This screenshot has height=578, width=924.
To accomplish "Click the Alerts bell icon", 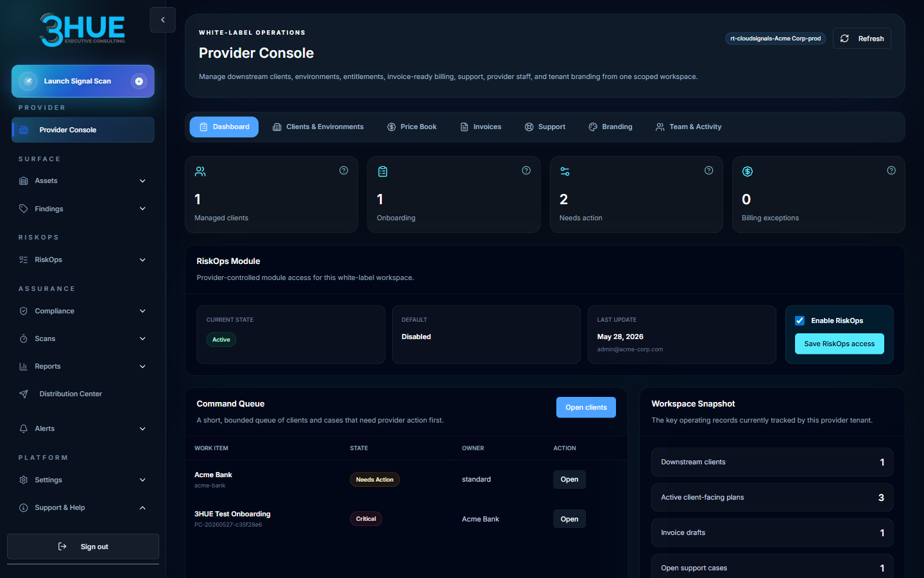I will coord(24,429).
